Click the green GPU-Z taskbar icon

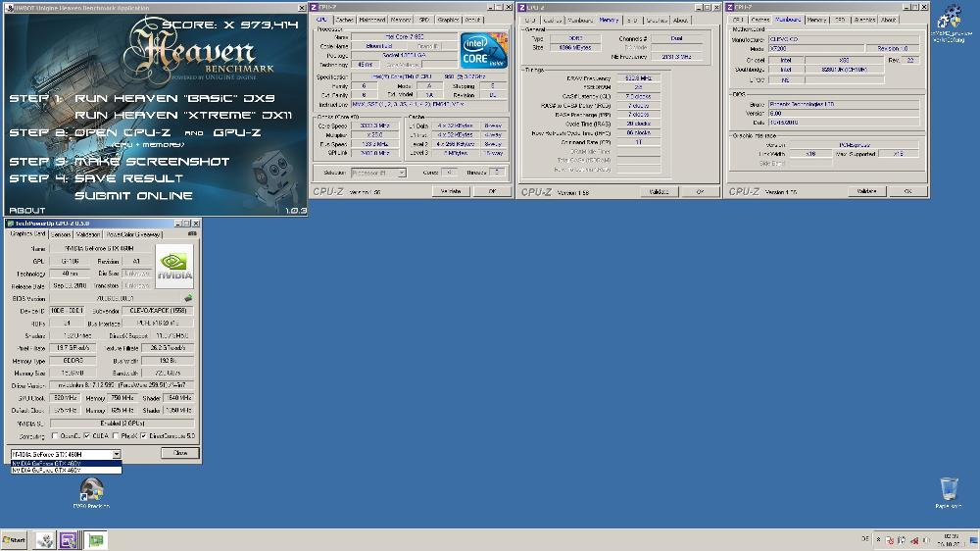[x=96, y=540]
